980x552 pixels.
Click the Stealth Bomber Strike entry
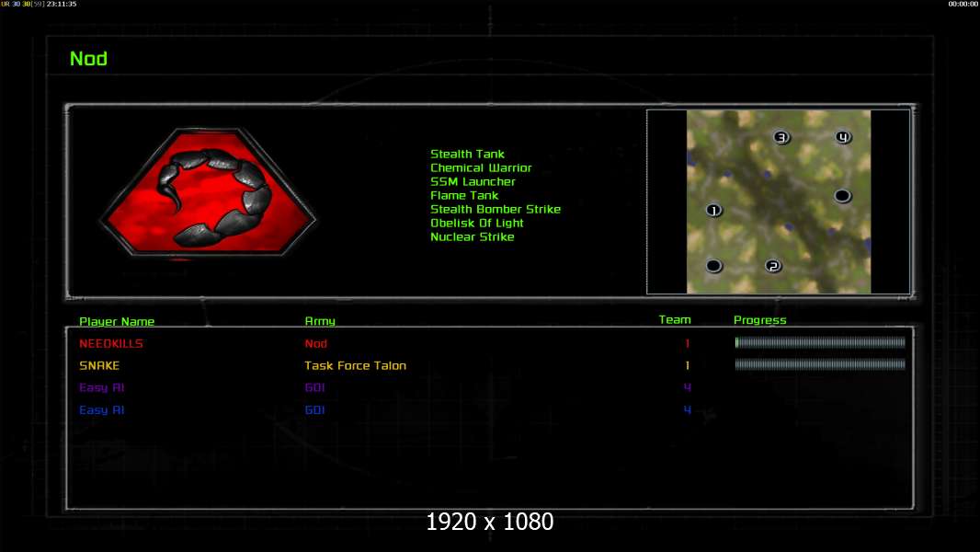coord(495,209)
